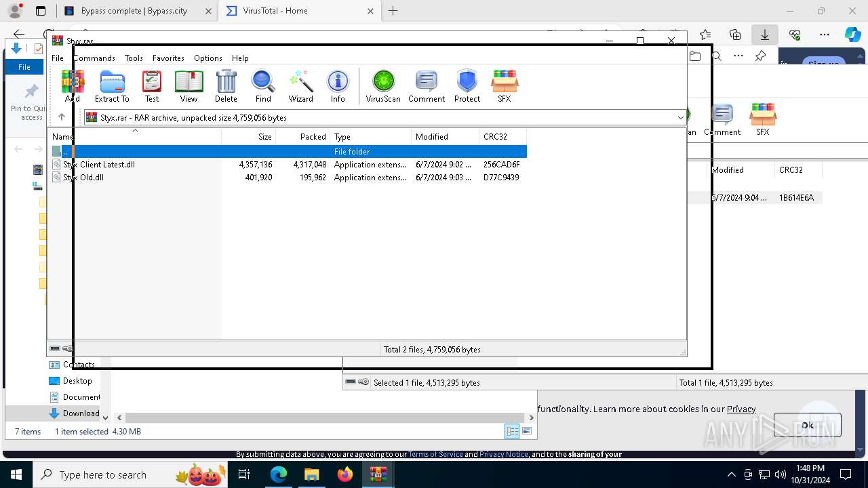Open Edge Settings and more menu
Image resolution: width=868 pixels, height=488 pixels.
coord(824,35)
